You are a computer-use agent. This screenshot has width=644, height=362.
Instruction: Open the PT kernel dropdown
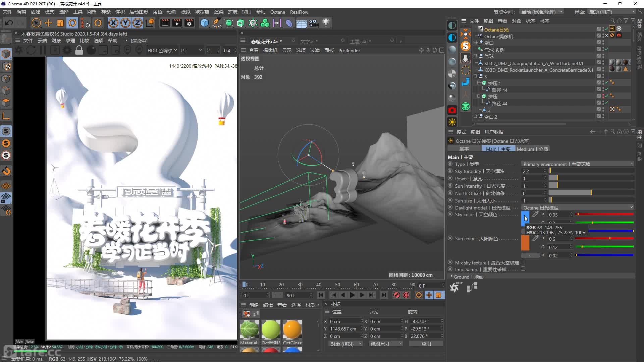tap(192, 50)
